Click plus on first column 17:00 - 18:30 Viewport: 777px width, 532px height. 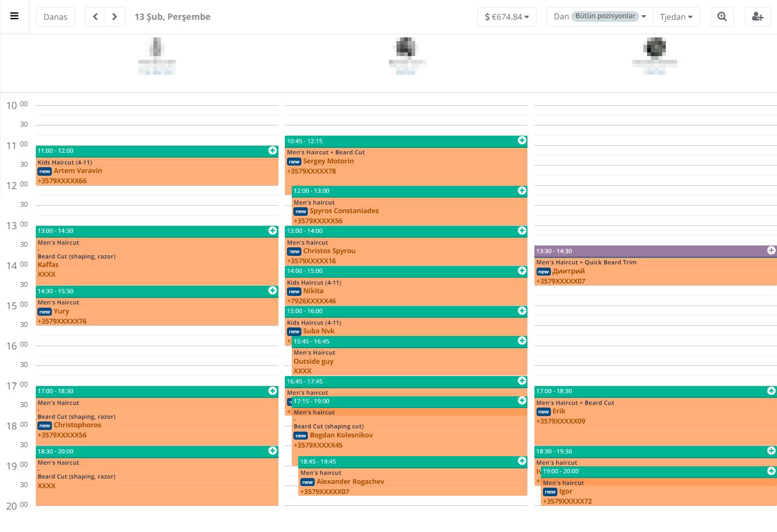coord(273,391)
